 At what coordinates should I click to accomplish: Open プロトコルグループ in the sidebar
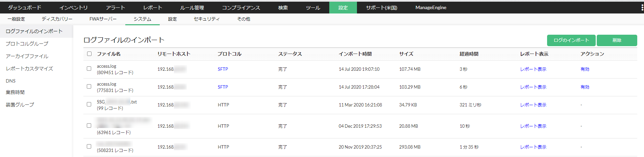(27, 44)
